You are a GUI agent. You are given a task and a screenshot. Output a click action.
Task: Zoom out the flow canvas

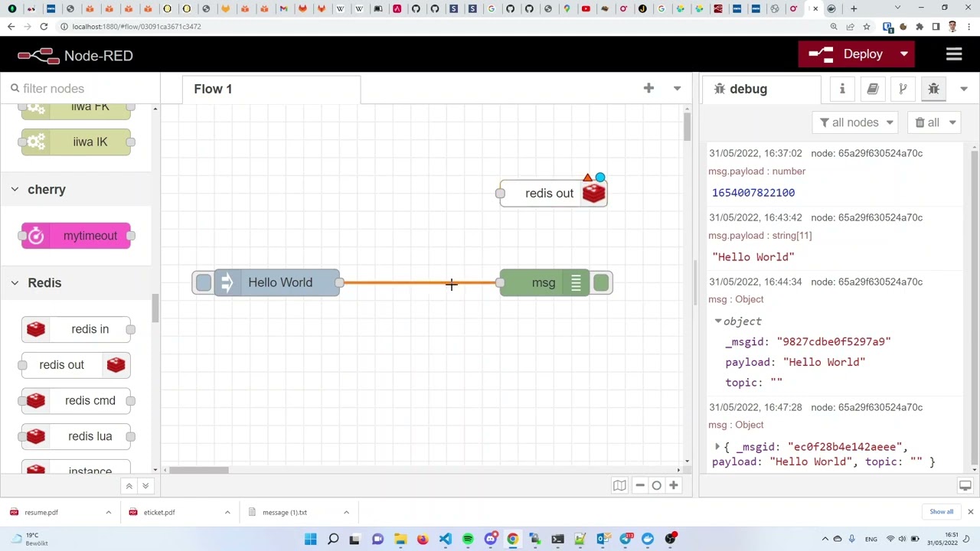pyautogui.click(x=640, y=485)
